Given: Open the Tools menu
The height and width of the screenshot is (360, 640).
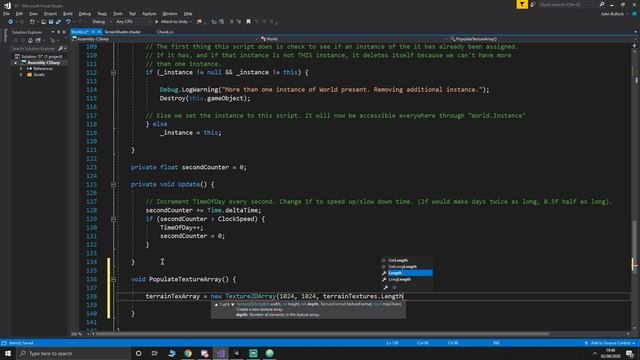Looking at the screenshot, I should (x=118, y=13).
